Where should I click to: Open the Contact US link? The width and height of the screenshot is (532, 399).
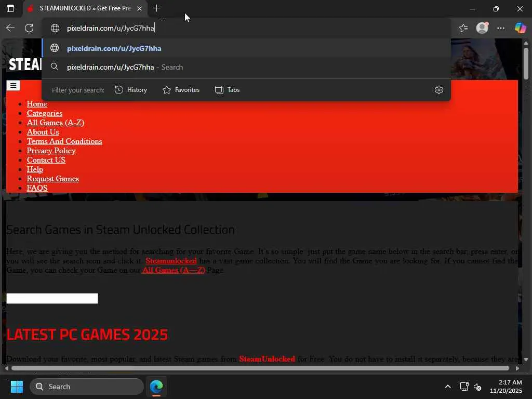(x=46, y=160)
